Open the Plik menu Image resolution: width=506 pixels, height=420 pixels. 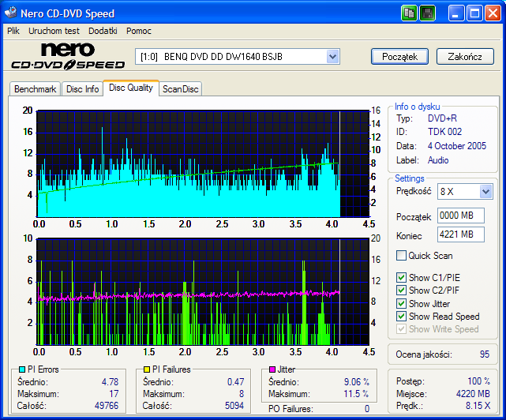click(x=13, y=31)
